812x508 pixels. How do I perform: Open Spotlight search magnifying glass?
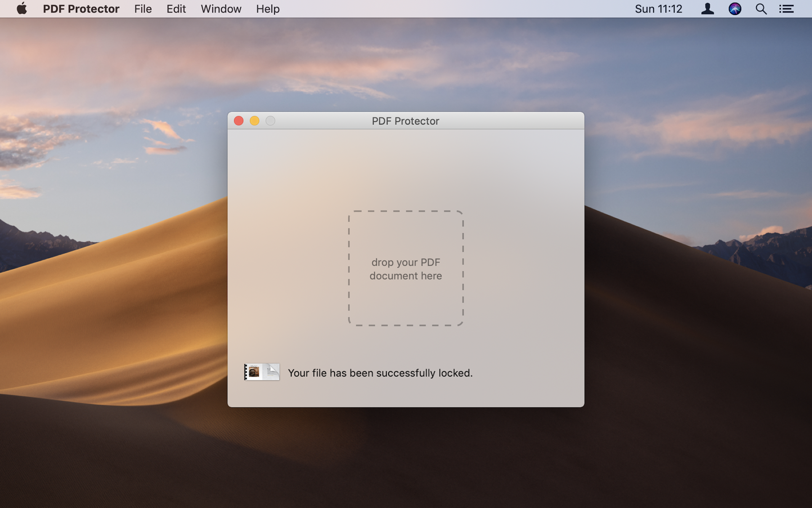[761, 9]
